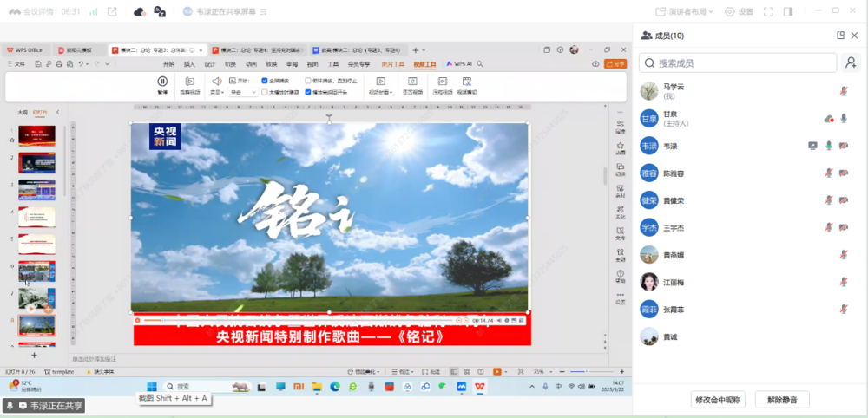
Task: Select slide 1 thumbnail
Action: pyautogui.click(x=37, y=136)
